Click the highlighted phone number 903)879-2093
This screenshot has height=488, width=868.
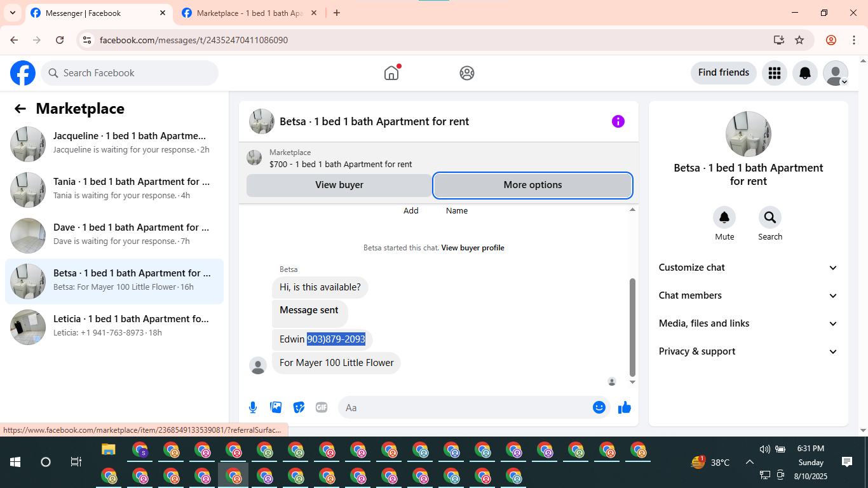pyautogui.click(x=336, y=339)
